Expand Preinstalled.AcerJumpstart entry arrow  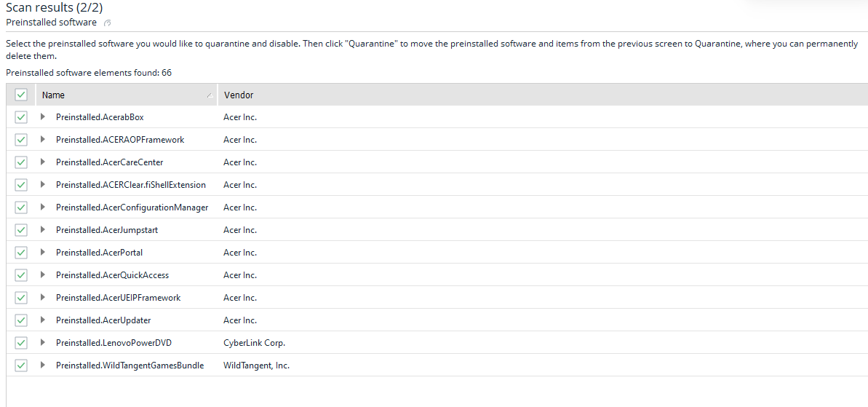(x=43, y=230)
